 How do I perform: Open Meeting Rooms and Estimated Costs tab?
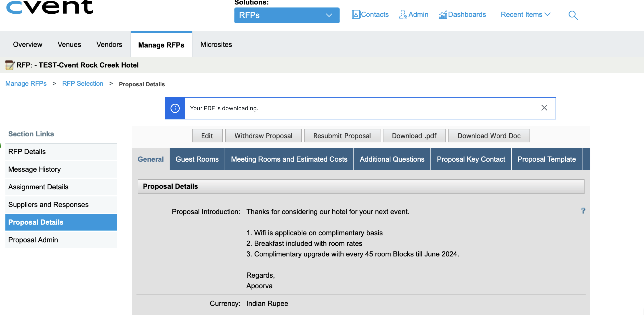pos(289,159)
